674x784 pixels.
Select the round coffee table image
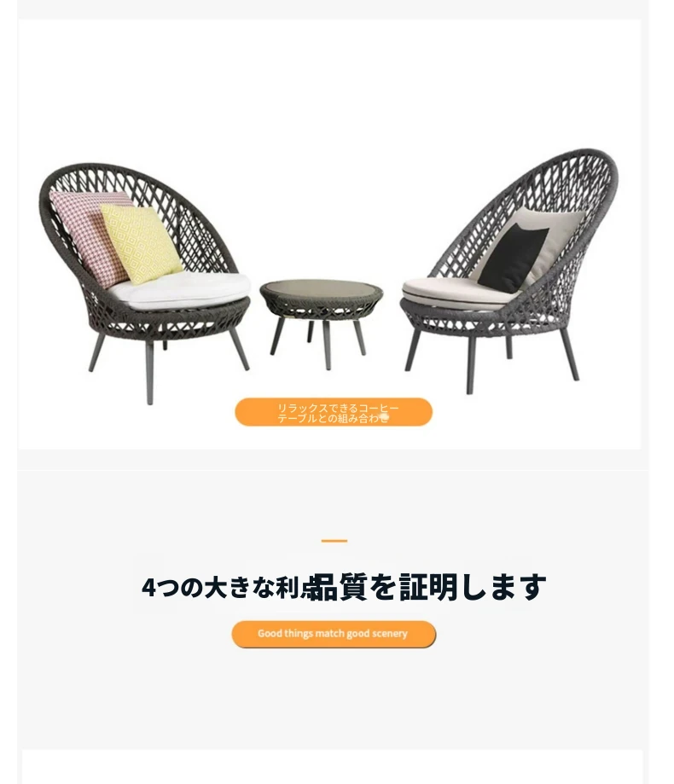[x=321, y=323]
